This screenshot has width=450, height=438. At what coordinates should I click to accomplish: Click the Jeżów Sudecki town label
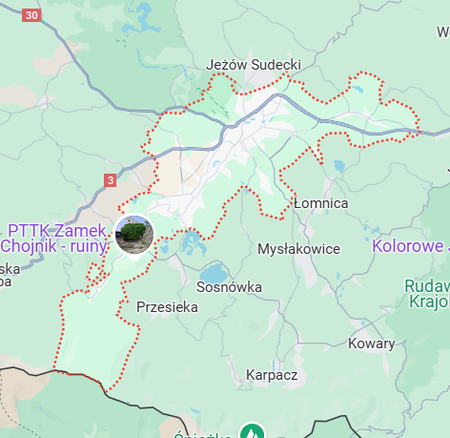253,65
